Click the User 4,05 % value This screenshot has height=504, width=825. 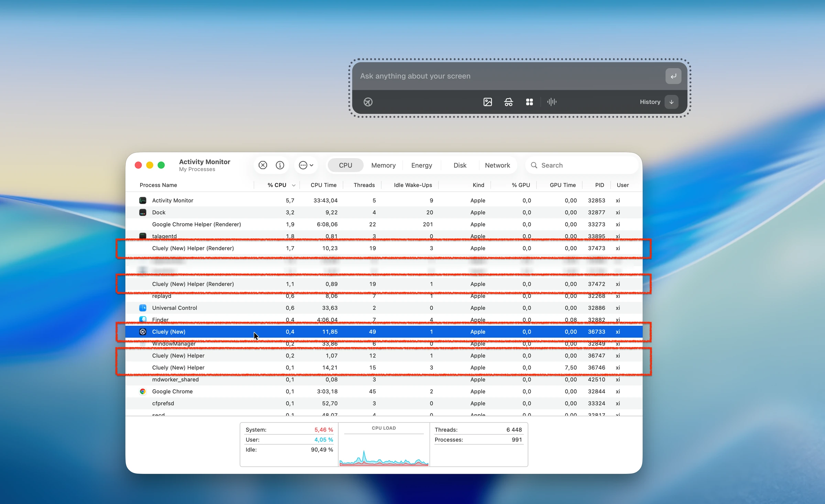(x=323, y=440)
